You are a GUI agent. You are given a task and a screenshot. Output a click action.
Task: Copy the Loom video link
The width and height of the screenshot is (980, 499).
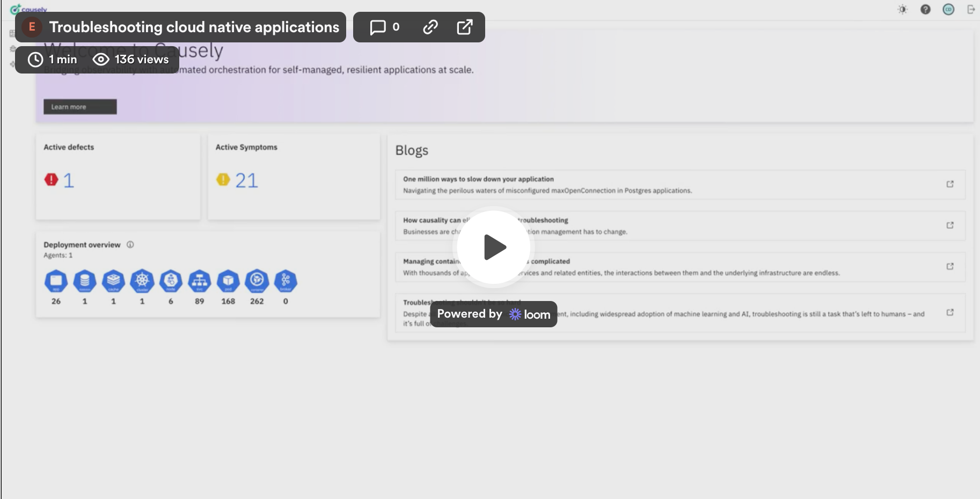[x=431, y=27]
